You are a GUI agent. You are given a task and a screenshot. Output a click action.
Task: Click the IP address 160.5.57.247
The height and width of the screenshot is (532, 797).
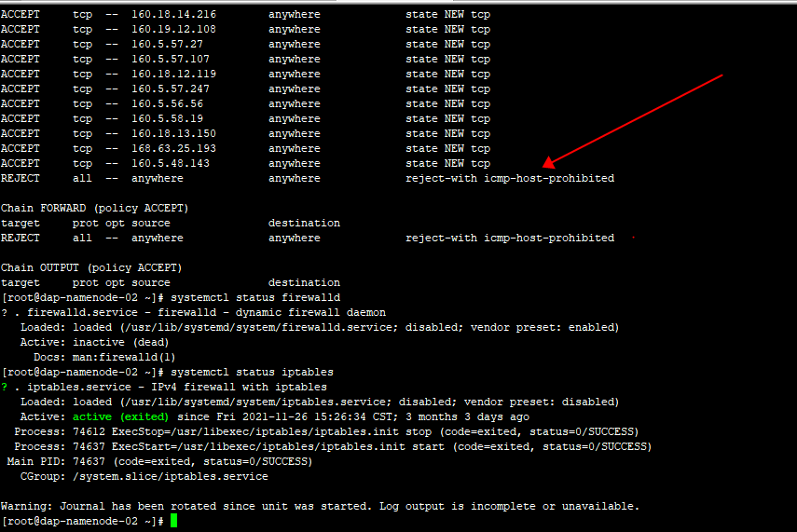tap(171, 89)
